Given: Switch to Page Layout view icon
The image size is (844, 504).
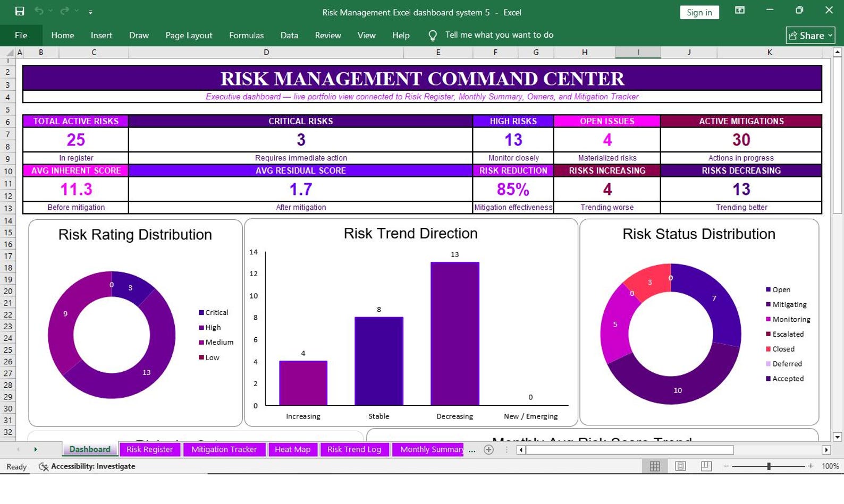Looking at the screenshot, I should pyautogui.click(x=680, y=466).
